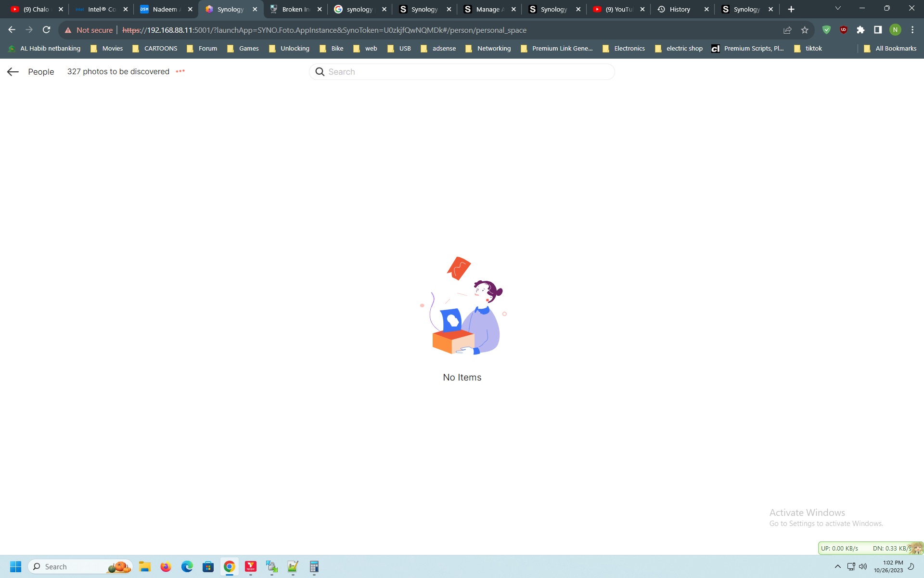Bookmark this page via the star icon

click(805, 29)
